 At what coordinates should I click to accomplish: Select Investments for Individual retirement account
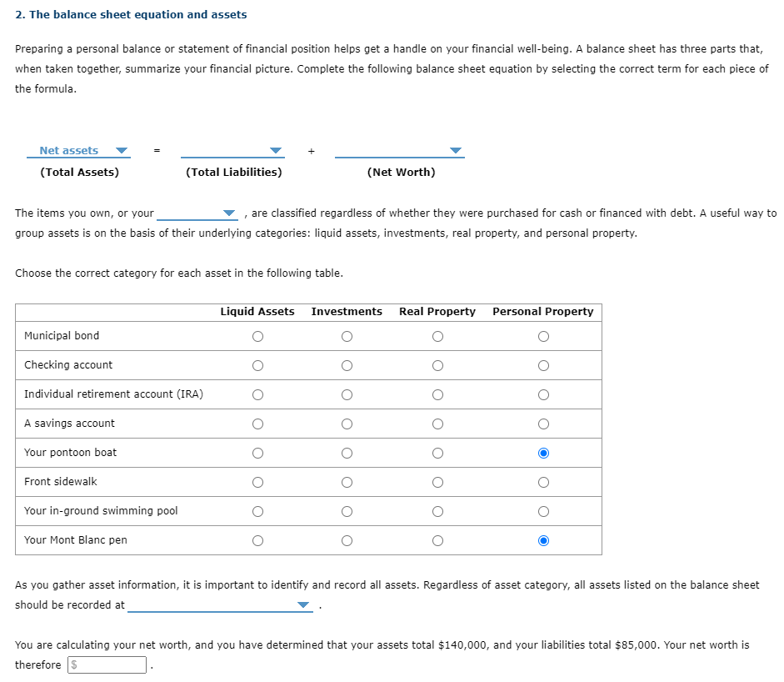coord(347,394)
